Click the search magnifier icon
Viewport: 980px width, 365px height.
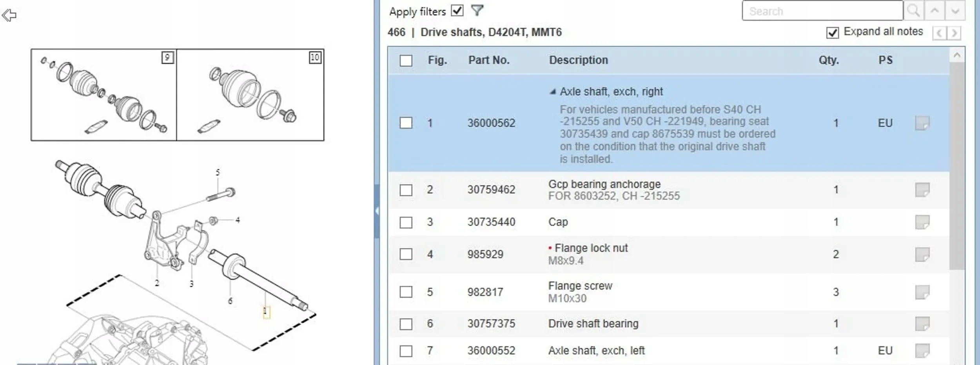point(913,11)
